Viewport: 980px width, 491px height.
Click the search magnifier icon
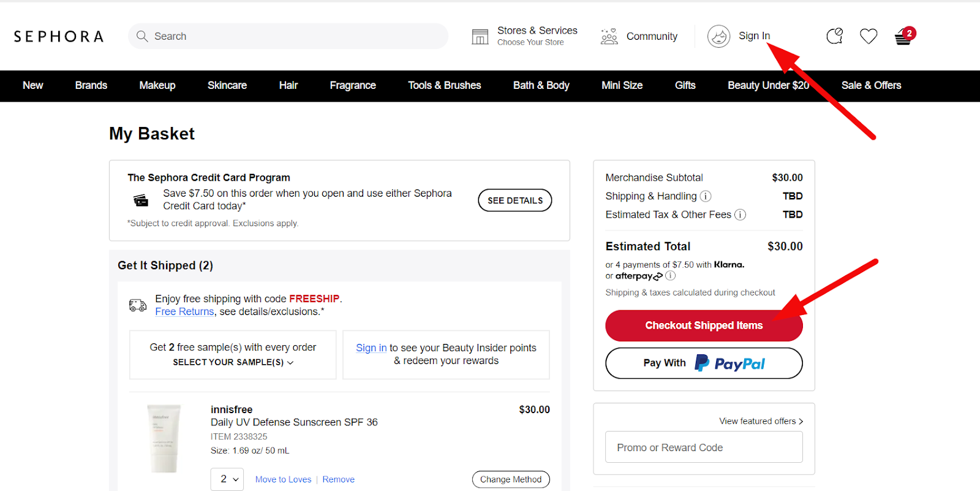[142, 36]
